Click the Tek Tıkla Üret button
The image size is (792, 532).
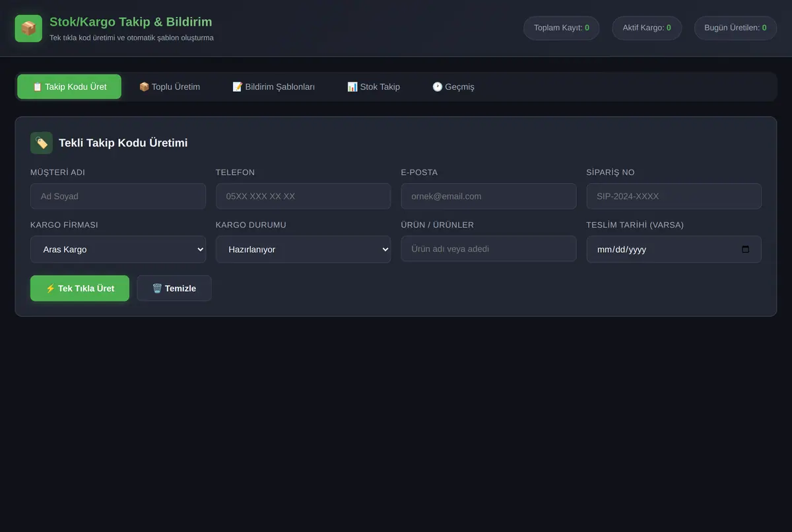[80, 288]
